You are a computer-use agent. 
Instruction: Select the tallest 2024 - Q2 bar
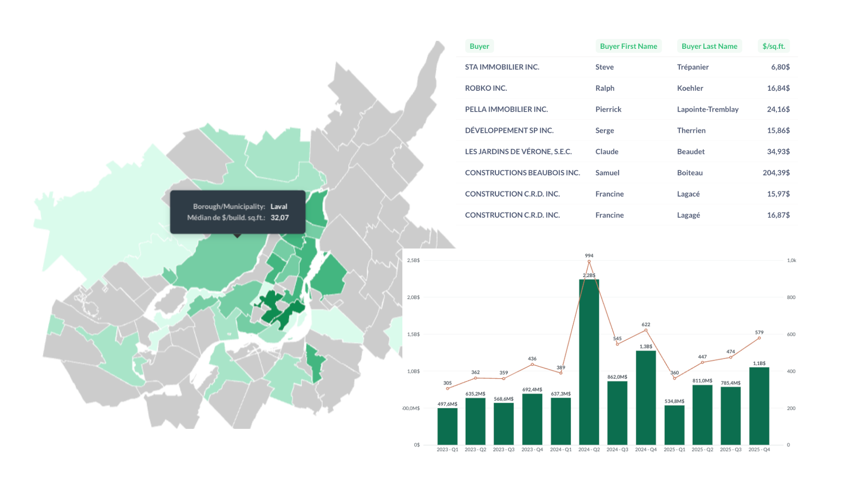[589, 362]
